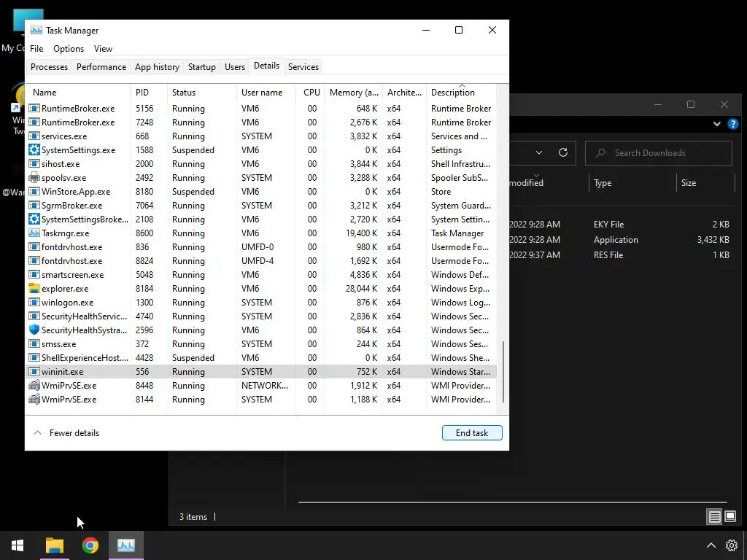Click the WmiPrvSE.exe icon for PID 8448
Viewport: 747px width, 560px height.
pos(34,385)
